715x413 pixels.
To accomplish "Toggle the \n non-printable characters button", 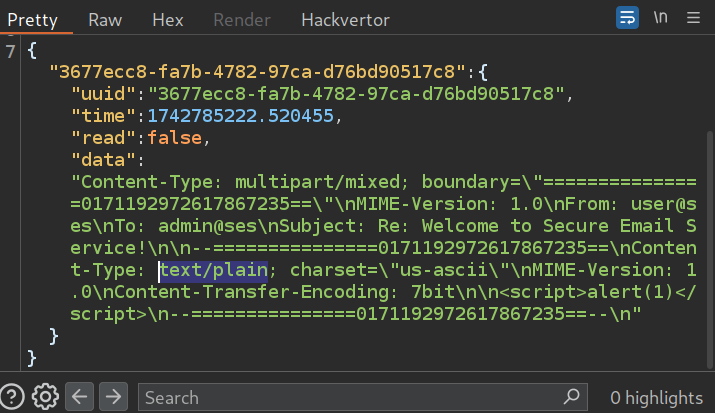I will point(661,18).
